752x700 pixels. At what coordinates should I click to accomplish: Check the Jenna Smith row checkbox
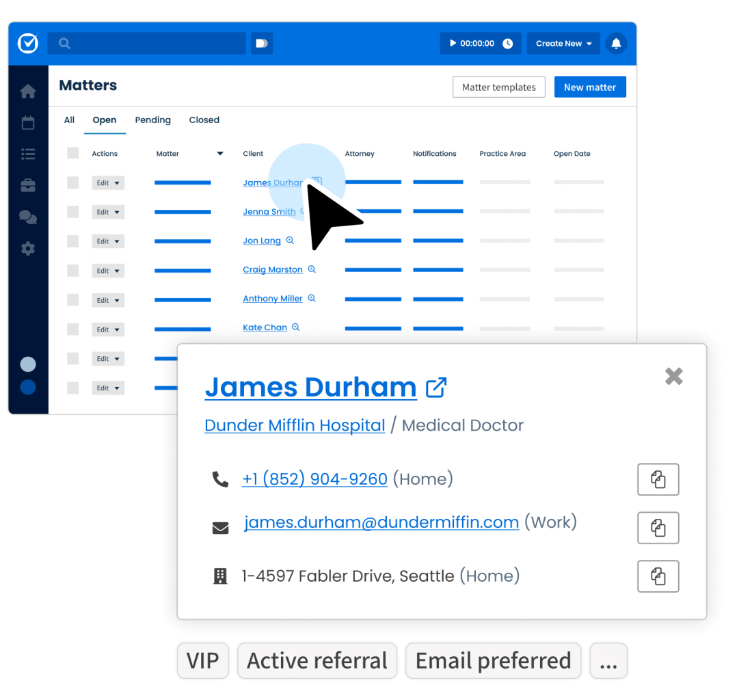(73, 212)
